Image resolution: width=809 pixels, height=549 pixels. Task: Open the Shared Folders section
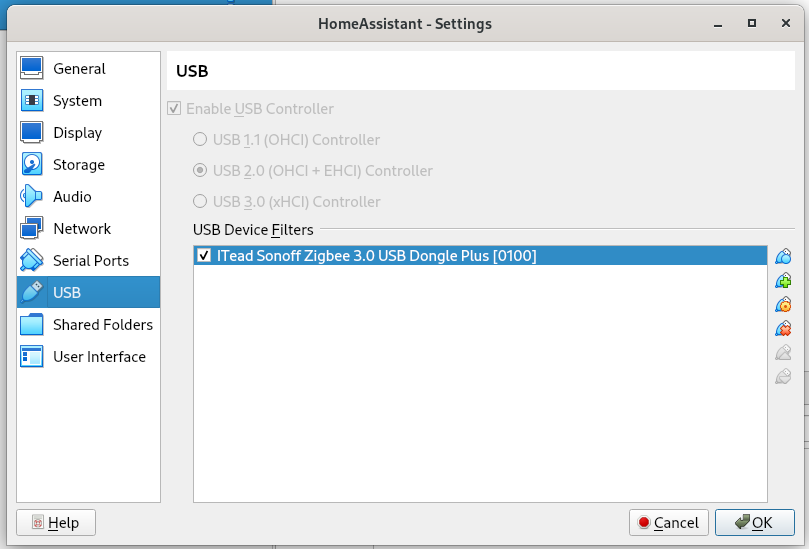pos(102,325)
